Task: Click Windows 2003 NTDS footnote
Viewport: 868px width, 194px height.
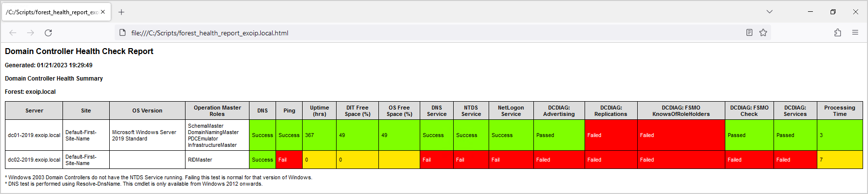Action: [158, 177]
